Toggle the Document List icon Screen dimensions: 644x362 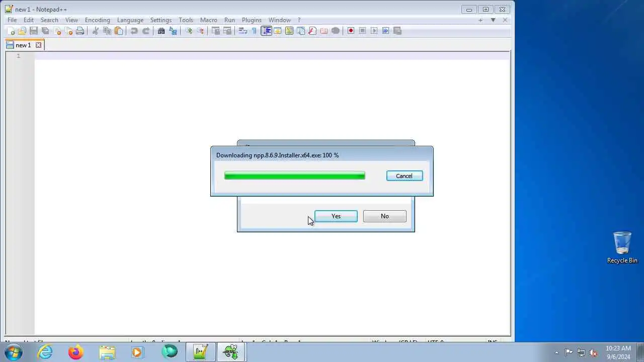301,31
